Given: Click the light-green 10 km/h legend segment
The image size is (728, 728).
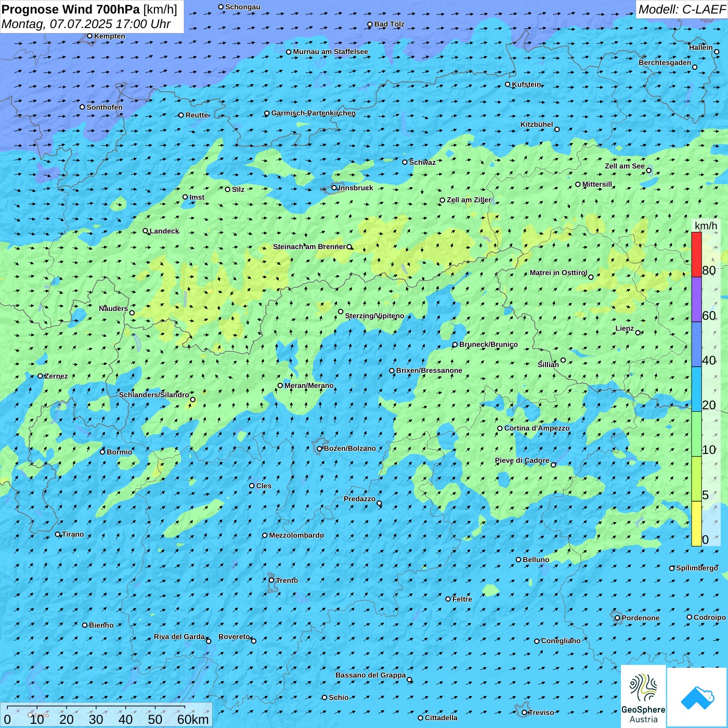Looking at the screenshot, I should point(696,434).
